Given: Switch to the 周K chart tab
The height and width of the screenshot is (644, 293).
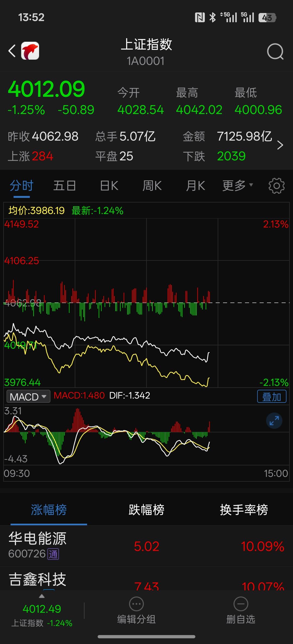Looking at the screenshot, I should pyautogui.click(x=152, y=186).
